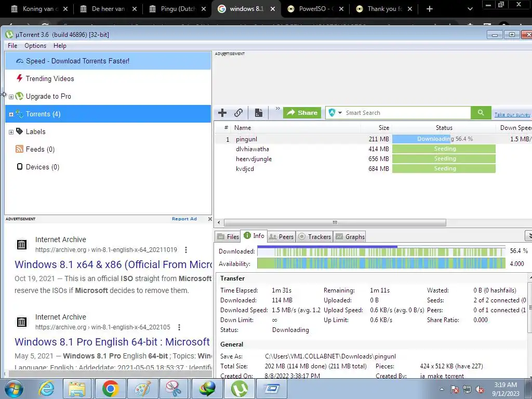Image resolution: width=532 pixels, height=399 pixels.
Task: Expand the Upgrade to Pro tree node
Action: click(11, 97)
